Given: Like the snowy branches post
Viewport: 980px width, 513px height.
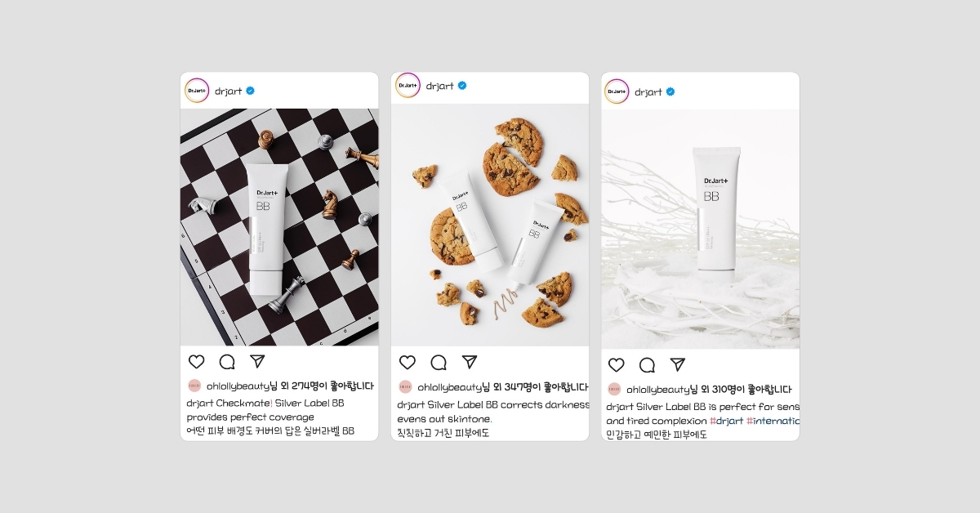Looking at the screenshot, I should (617, 364).
